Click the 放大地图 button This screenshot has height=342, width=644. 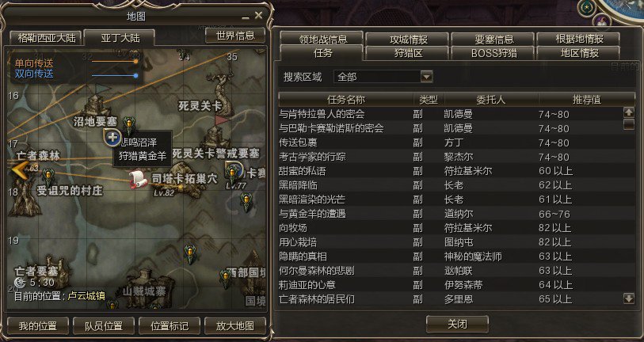pyautogui.click(x=235, y=326)
